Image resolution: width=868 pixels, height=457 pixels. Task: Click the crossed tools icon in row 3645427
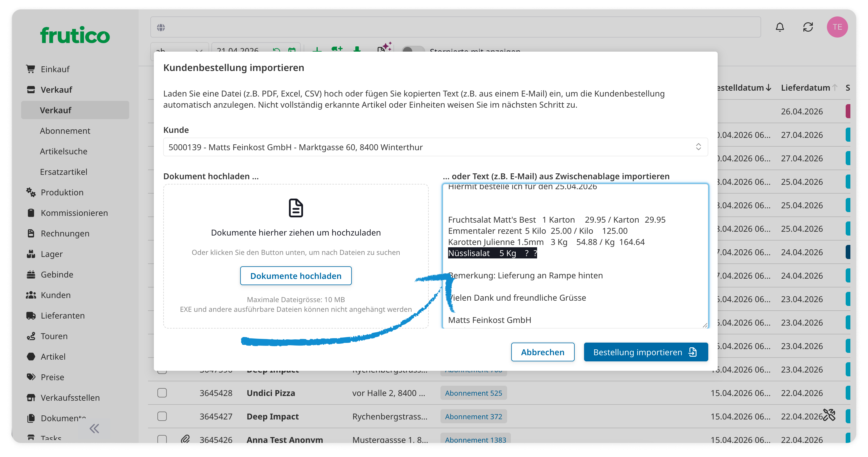(x=829, y=415)
